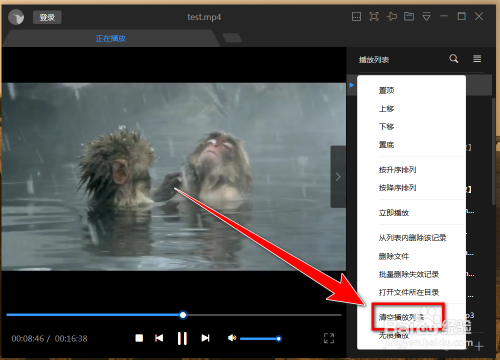The image size is (500, 360).
Task: Click the 登录 login button
Action: pyautogui.click(x=47, y=17)
